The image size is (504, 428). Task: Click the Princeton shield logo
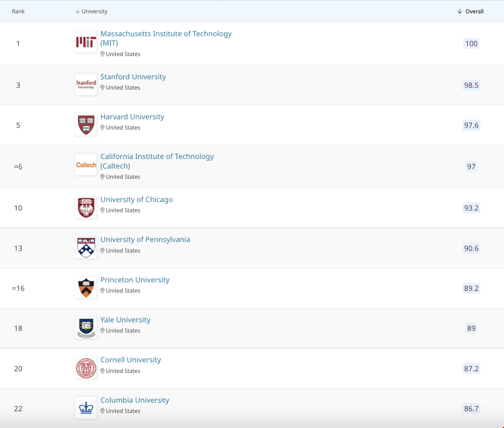(86, 288)
